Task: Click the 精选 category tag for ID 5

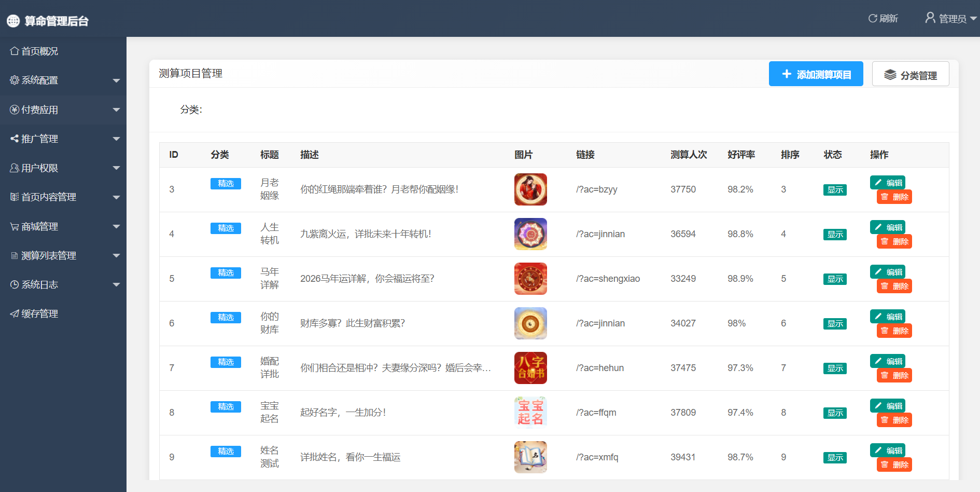Action: [226, 273]
